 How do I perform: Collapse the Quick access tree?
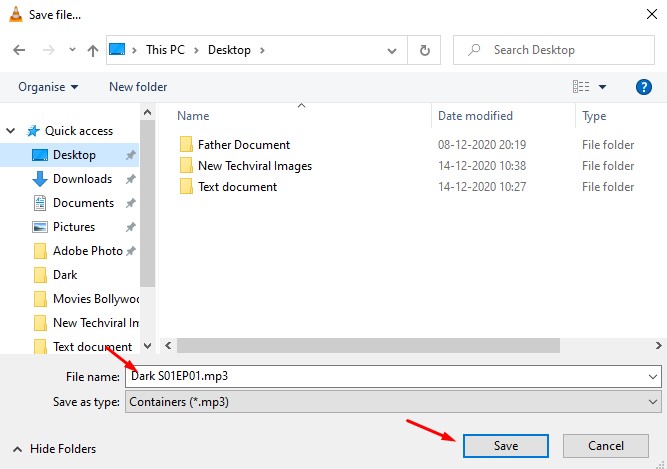pyautogui.click(x=11, y=131)
